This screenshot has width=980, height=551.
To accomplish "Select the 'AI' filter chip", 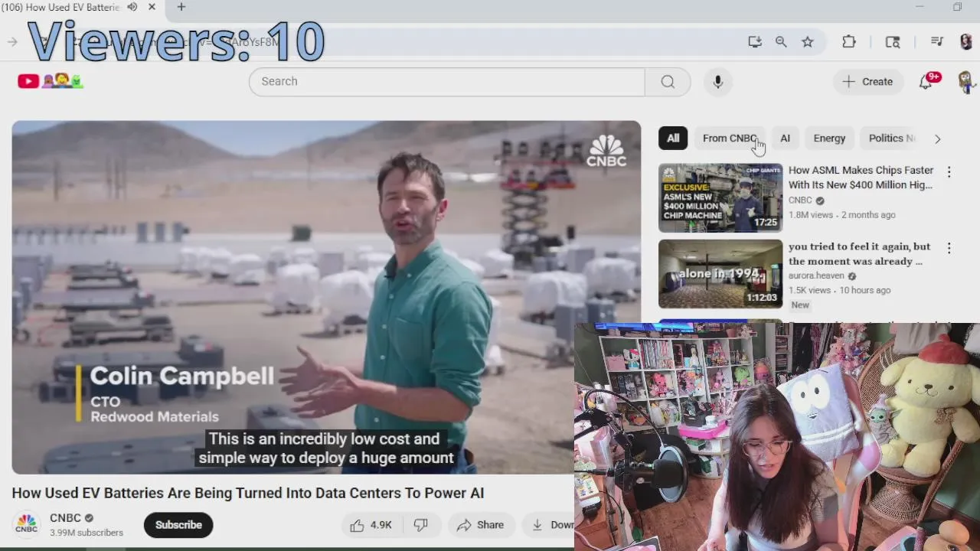I will point(785,139).
